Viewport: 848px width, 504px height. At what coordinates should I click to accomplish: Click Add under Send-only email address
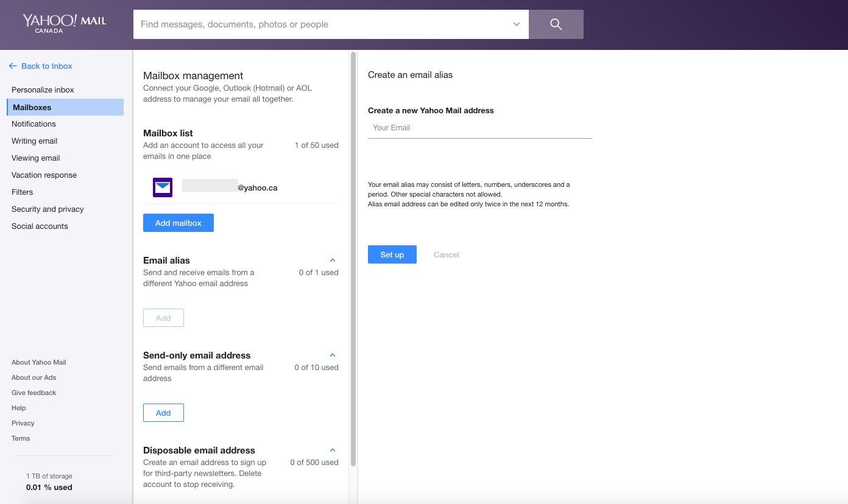tap(163, 413)
